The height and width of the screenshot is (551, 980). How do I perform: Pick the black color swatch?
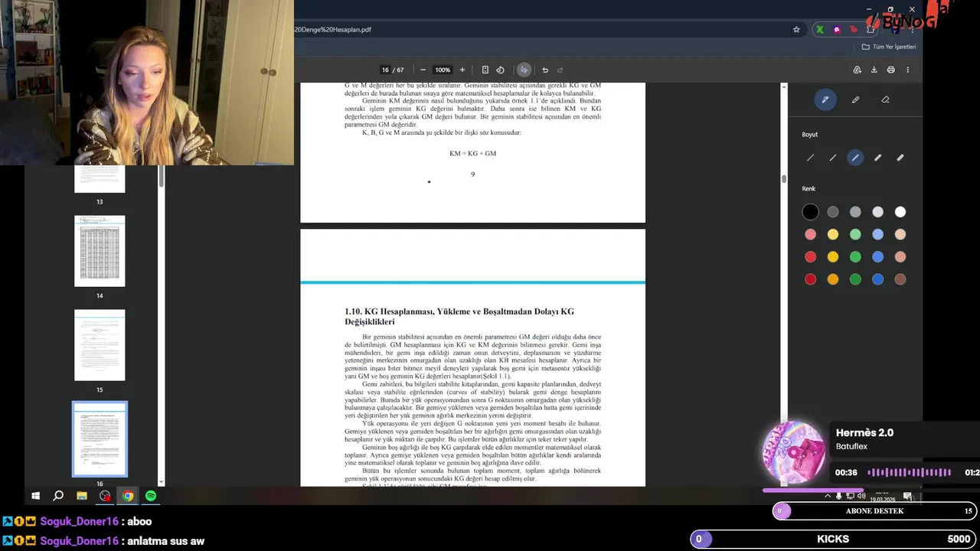(x=810, y=212)
